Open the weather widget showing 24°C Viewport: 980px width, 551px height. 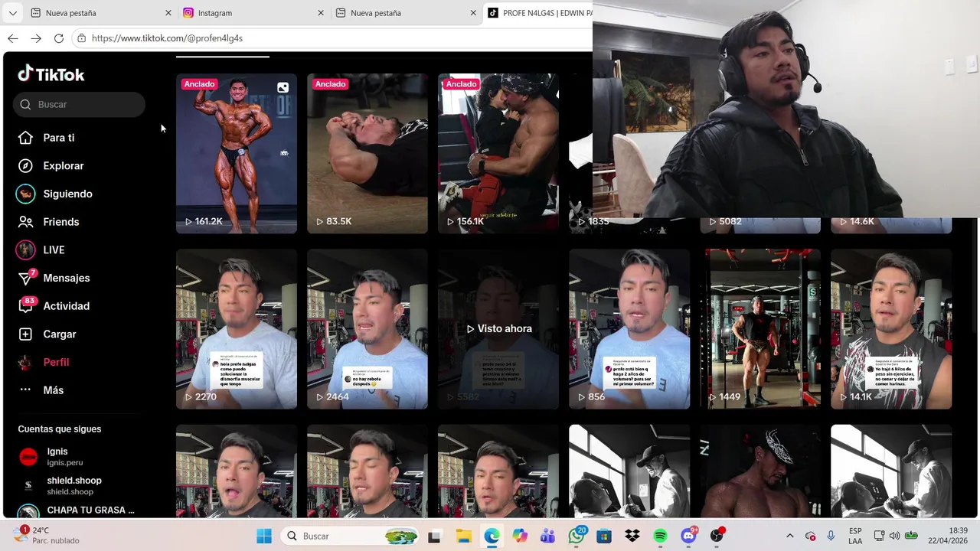(x=46, y=536)
